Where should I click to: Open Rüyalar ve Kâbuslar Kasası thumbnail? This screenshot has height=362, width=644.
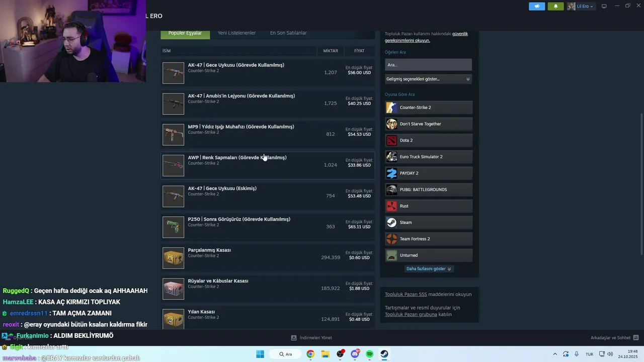click(x=174, y=289)
